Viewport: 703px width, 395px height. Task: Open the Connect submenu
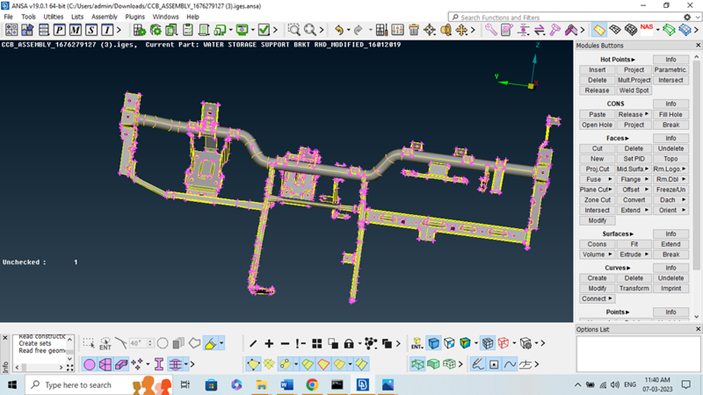597,299
